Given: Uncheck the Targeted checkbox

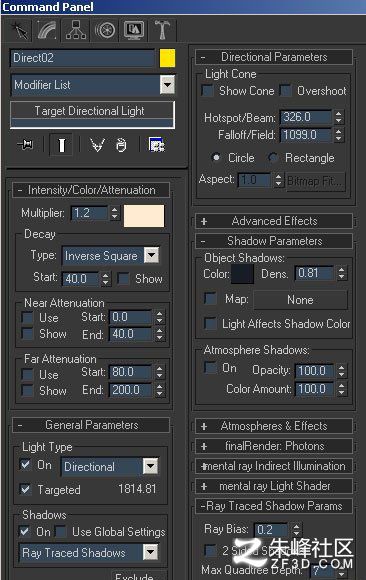Looking at the screenshot, I should click(25, 489).
